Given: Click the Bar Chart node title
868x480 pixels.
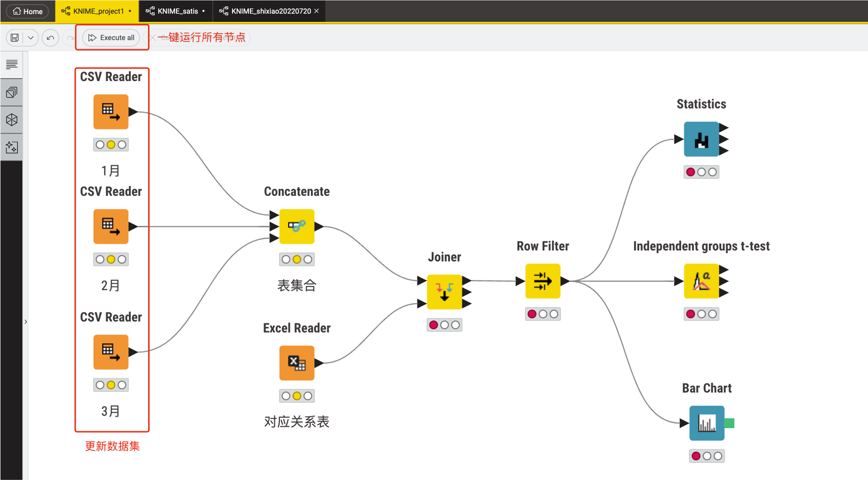Looking at the screenshot, I should (707, 388).
